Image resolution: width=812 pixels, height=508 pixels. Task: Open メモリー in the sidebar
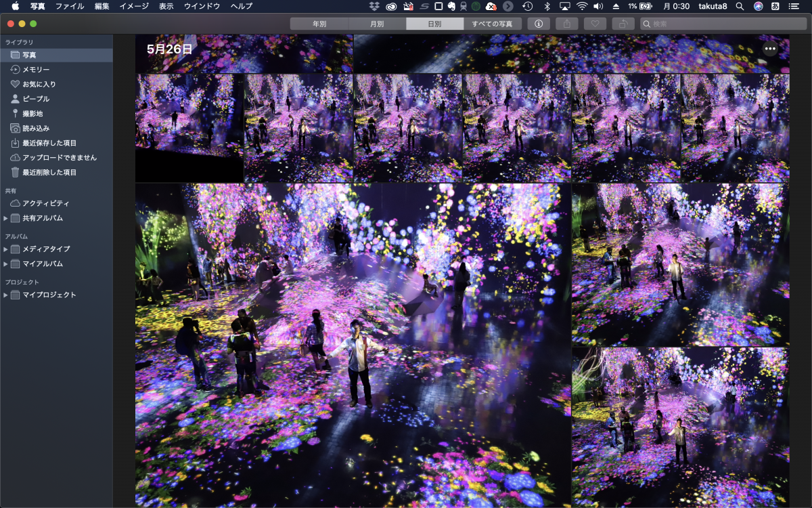coord(36,70)
